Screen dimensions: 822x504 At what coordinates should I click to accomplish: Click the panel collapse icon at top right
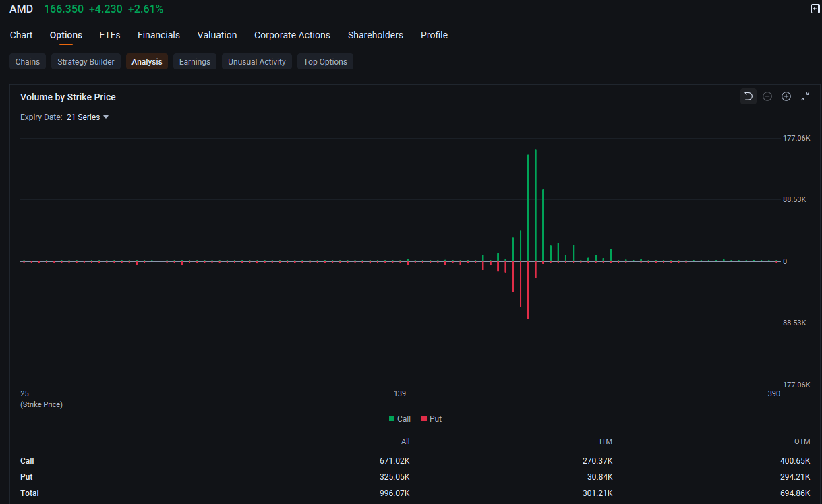click(x=815, y=9)
